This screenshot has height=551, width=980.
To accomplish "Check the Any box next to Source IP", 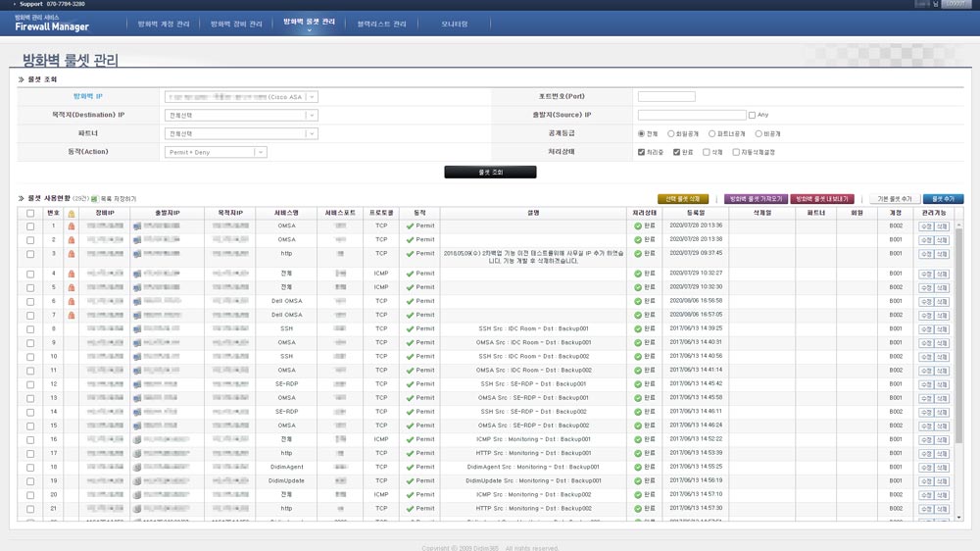I will coord(752,115).
